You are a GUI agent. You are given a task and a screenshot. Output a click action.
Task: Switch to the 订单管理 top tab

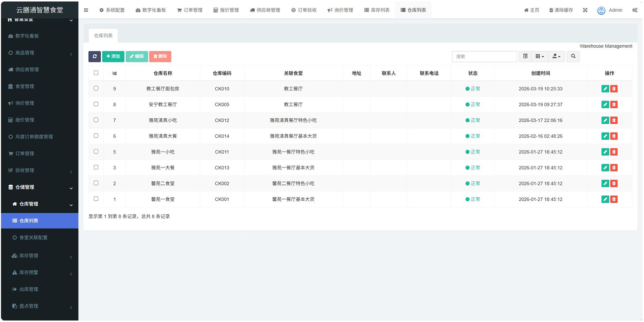pos(190,10)
